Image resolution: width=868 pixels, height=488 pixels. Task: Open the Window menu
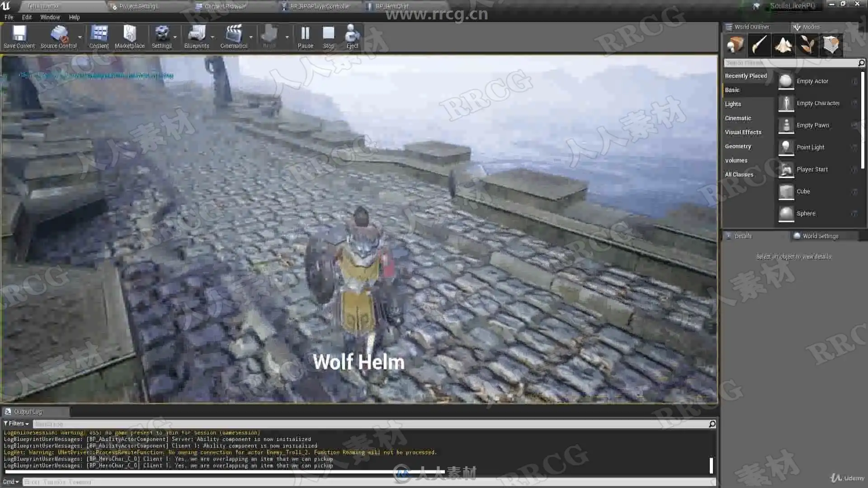[x=50, y=17]
